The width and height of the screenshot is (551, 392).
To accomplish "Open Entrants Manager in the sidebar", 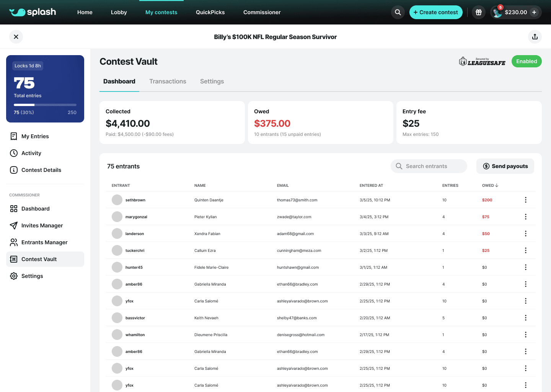I will (x=45, y=242).
